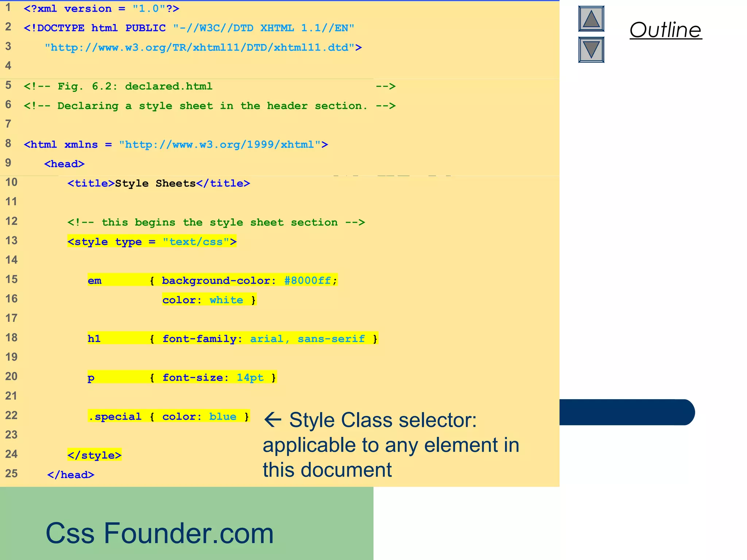This screenshot has height=560, width=747.
Task: Select the style type text/css tag
Action: (152, 242)
